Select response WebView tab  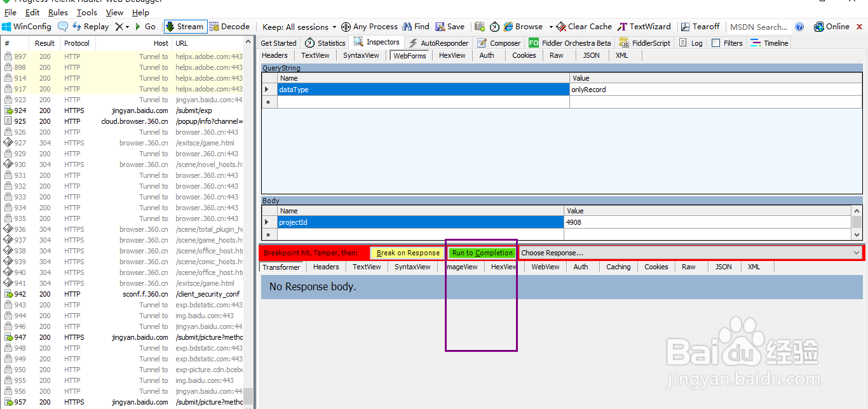coord(545,267)
